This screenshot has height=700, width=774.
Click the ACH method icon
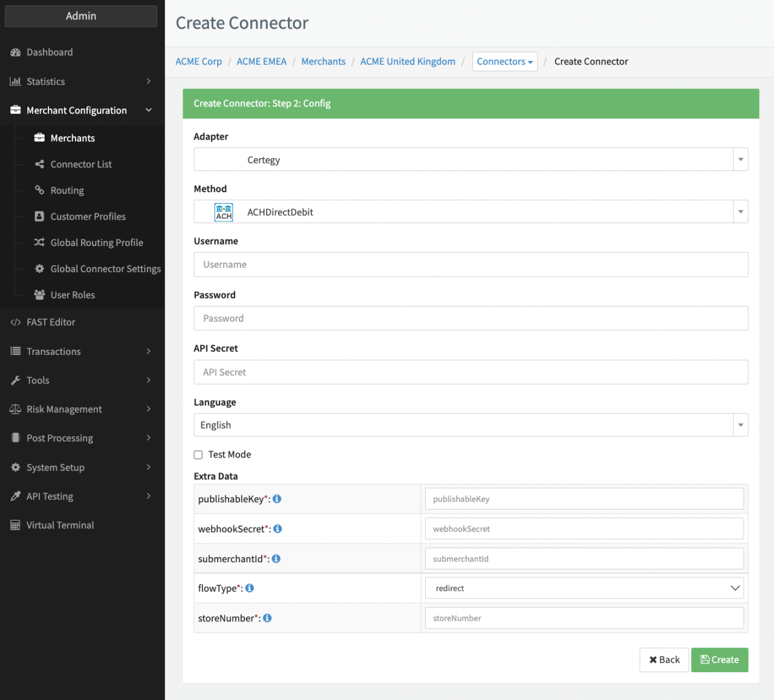[224, 212]
